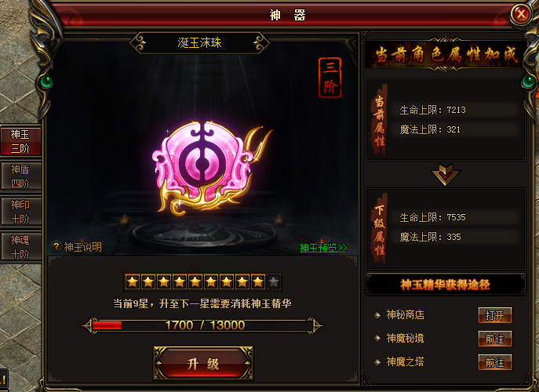Click the grey empty tenth star

274,282
